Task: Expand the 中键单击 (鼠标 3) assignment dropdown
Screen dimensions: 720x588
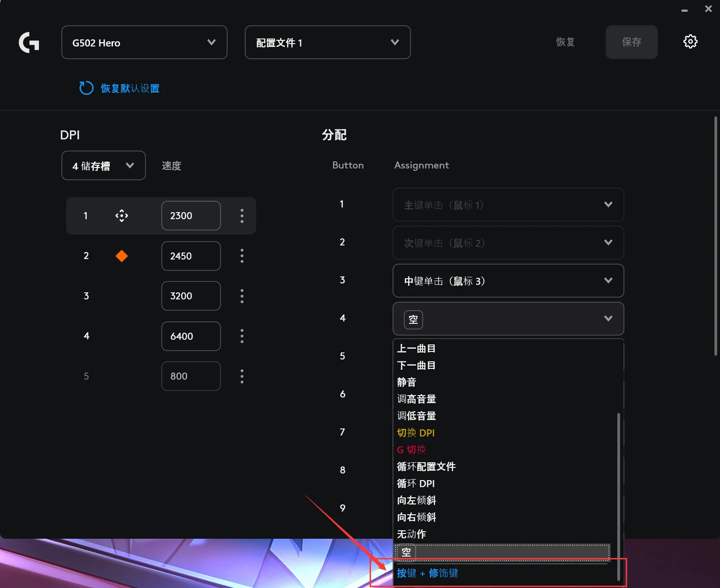Action: [x=508, y=281]
